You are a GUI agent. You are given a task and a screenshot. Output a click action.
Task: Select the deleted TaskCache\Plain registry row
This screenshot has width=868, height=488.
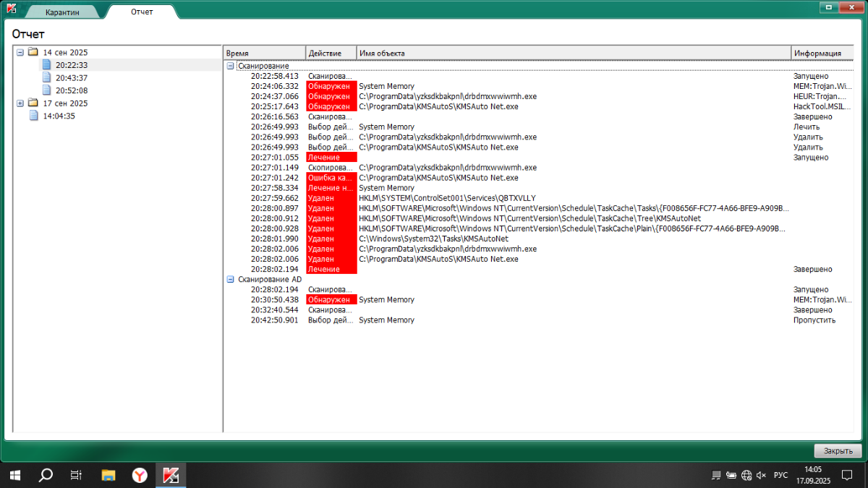tap(538, 228)
